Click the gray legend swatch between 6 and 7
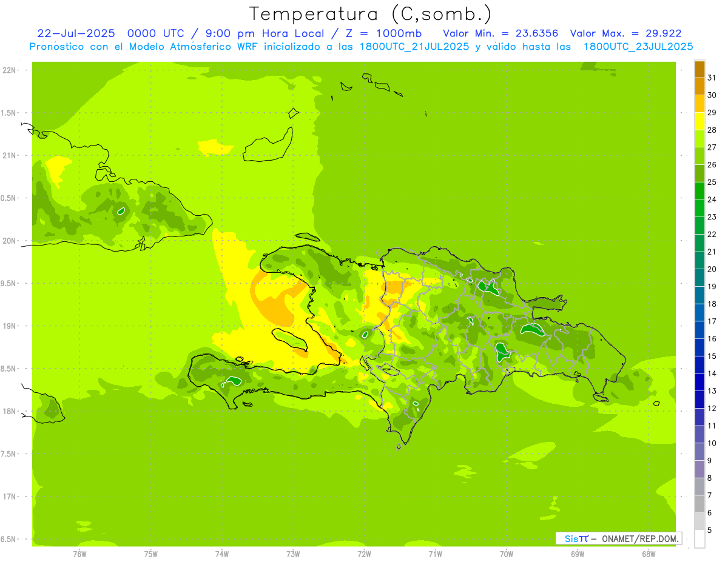728x562 pixels. point(699,504)
